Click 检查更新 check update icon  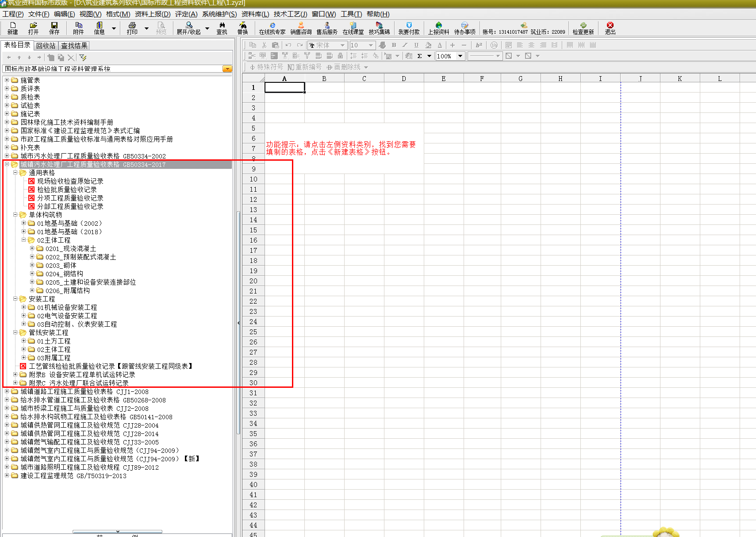[x=583, y=28]
